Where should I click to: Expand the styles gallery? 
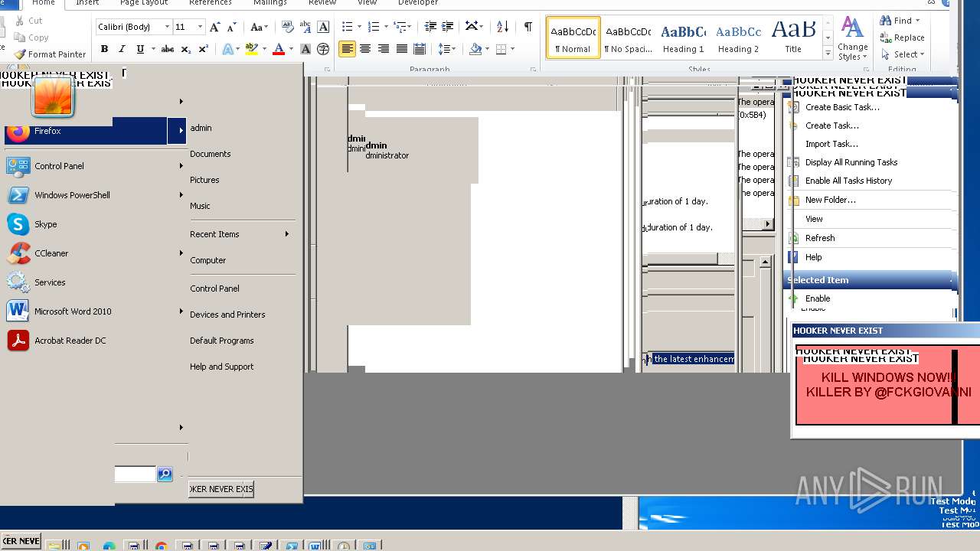tap(828, 54)
